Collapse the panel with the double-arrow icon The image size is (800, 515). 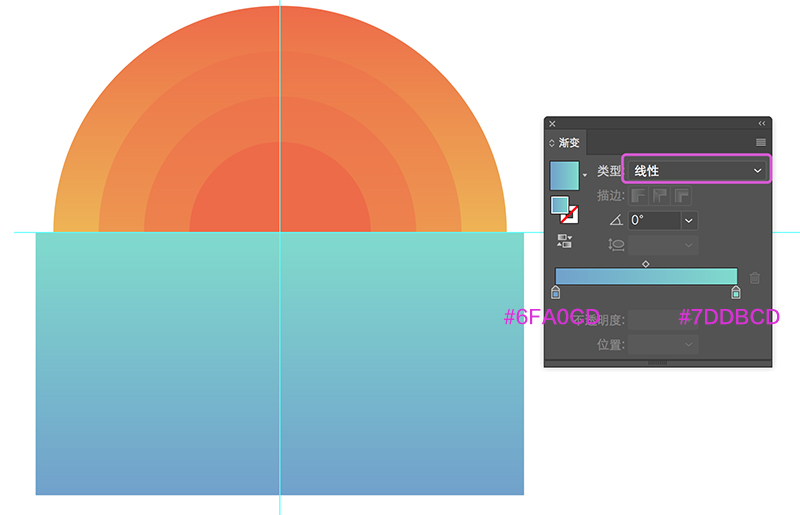[762, 124]
